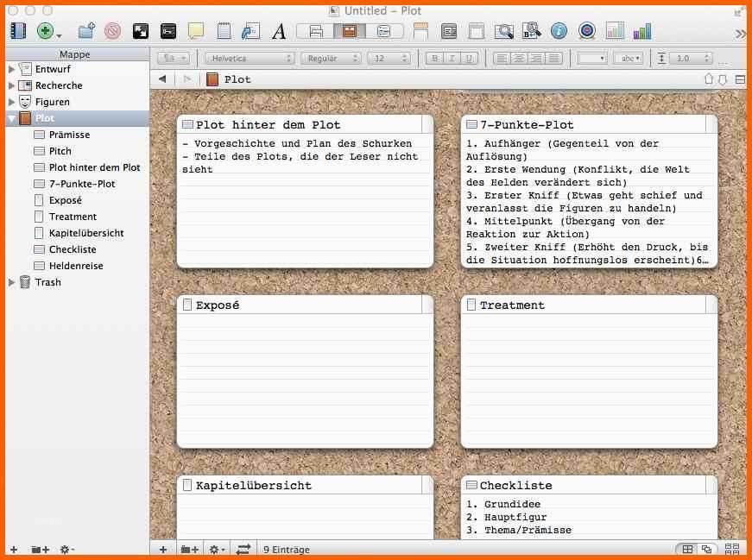Switch to Corkboard view mode
The height and width of the screenshot is (560, 752).
(350, 32)
